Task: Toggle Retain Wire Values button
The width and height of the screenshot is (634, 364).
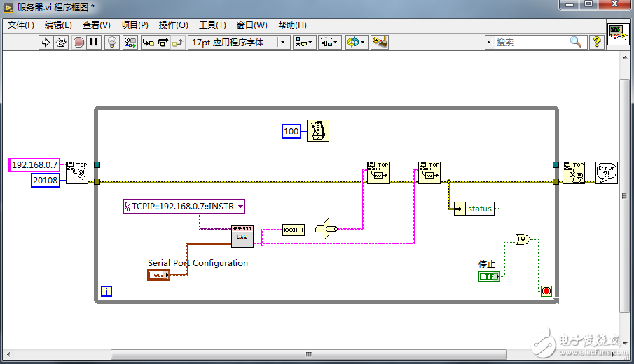Action: 130,43
